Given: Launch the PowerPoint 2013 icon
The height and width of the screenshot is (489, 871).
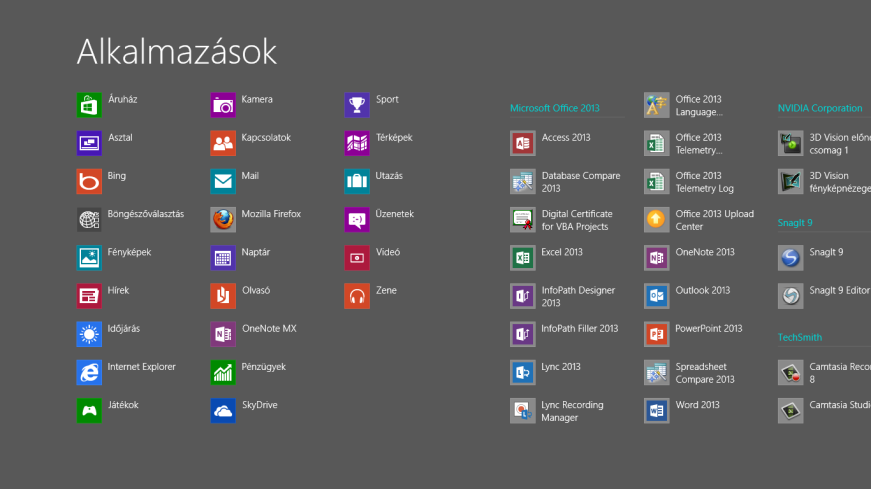Looking at the screenshot, I should (x=657, y=335).
